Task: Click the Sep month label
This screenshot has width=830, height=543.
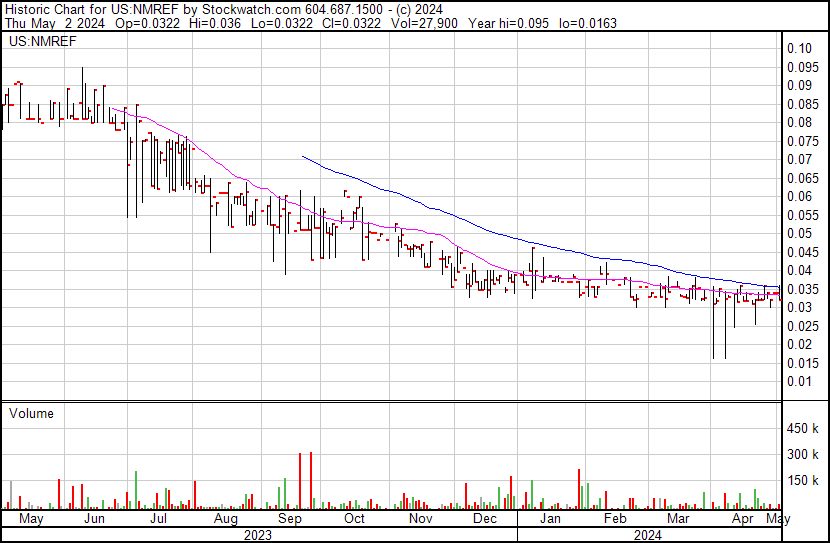Action: point(290,519)
